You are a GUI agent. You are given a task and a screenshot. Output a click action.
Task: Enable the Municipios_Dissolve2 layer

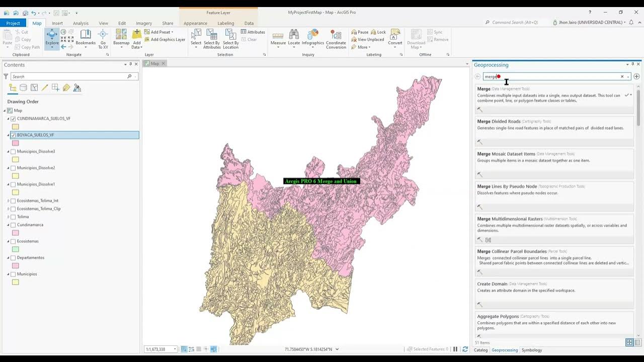coord(13,168)
